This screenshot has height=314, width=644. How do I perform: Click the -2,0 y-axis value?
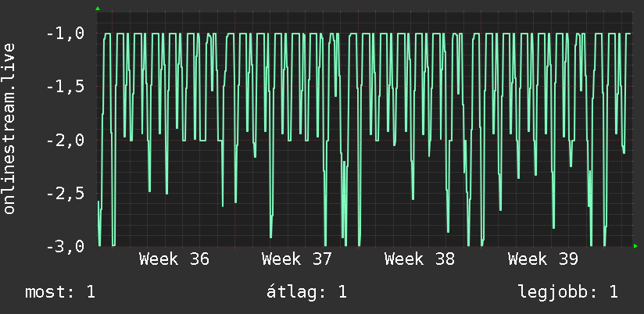tap(66, 140)
